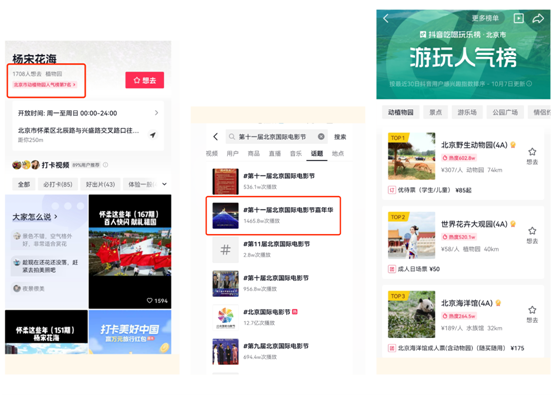The image size is (555, 397).
Task: Favorite 北京海洋馆 with its star icon
Action: click(x=532, y=310)
